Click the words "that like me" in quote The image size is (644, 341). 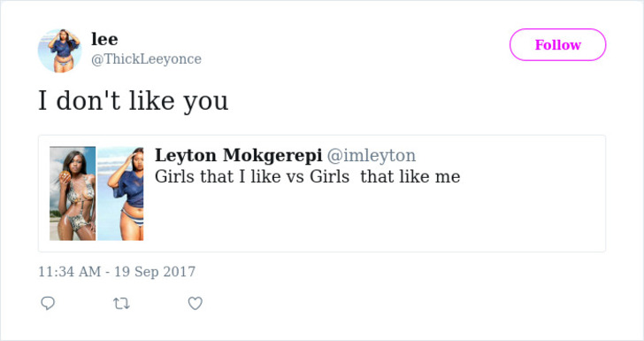(410, 176)
